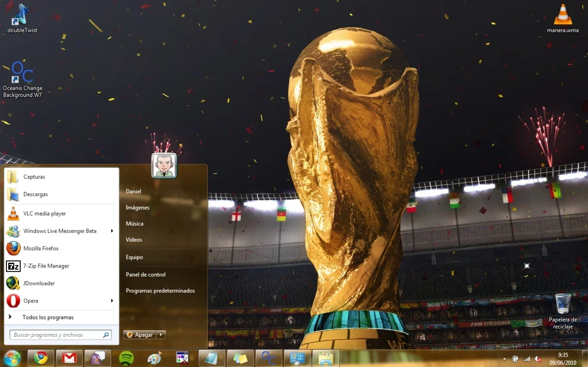Image resolution: width=588 pixels, height=367 pixels.
Task: Expand the Opera jump list arrow
Action: (112, 300)
